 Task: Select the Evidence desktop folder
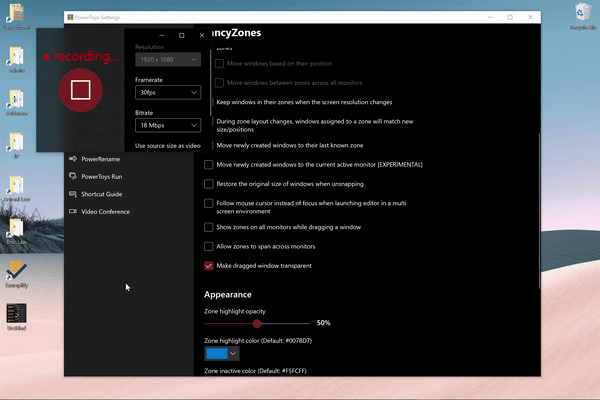(x=16, y=103)
